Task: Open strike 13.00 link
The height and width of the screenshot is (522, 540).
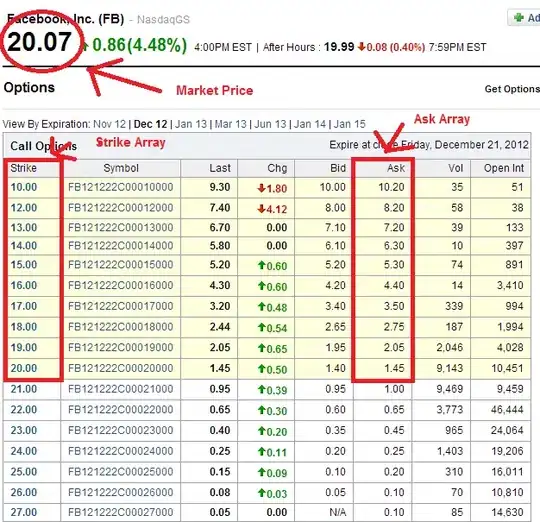Action: click(x=23, y=227)
